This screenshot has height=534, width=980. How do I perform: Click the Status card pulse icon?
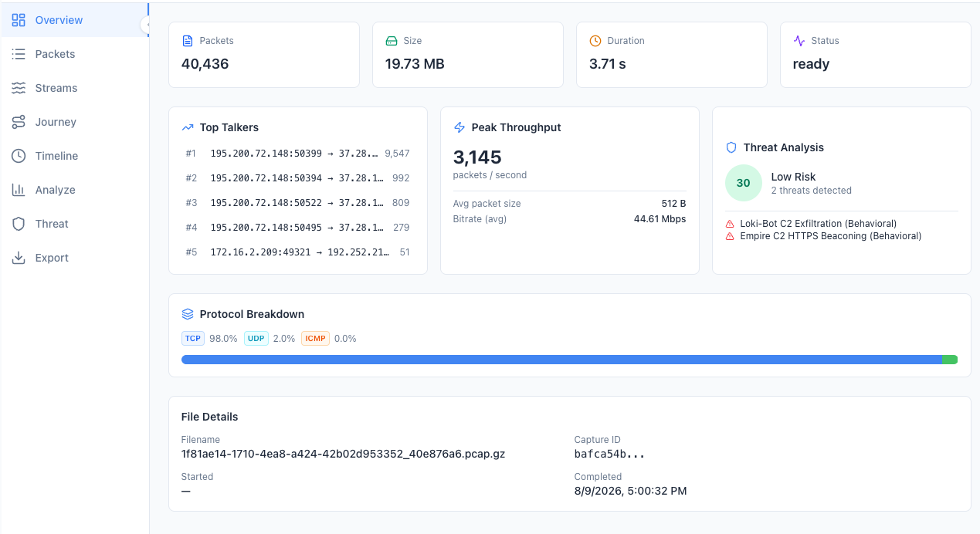coord(799,41)
